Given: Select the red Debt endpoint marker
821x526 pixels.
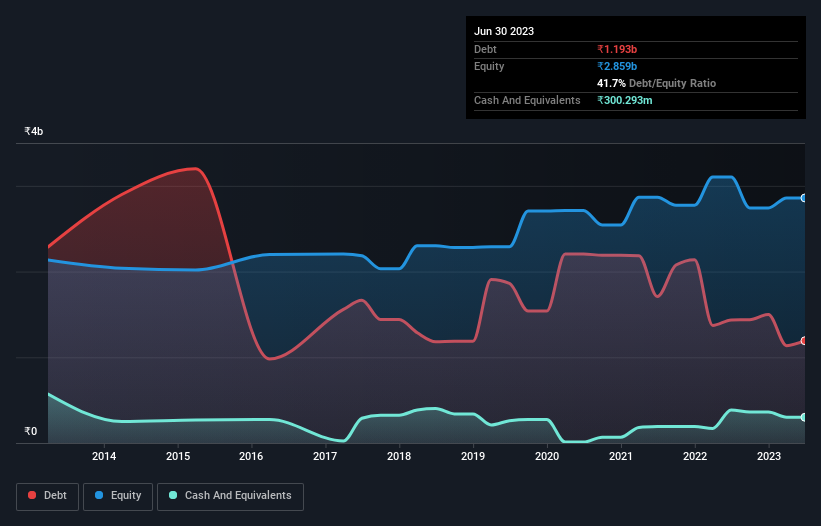Looking at the screenshot, I should tap(804, 341).
